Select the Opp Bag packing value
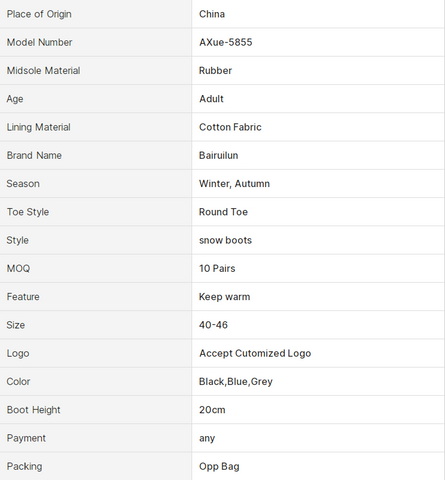This screenshot has width=445, height=480. pos(219,467)
